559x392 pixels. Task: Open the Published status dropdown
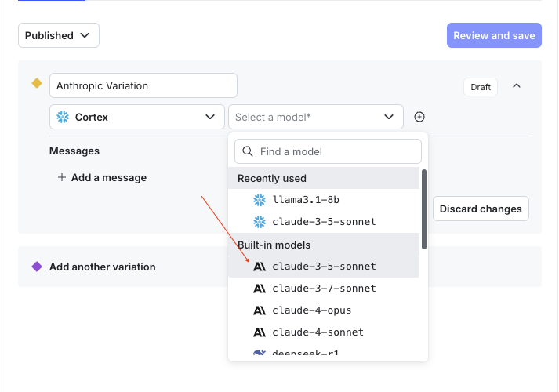coord(59,35)
